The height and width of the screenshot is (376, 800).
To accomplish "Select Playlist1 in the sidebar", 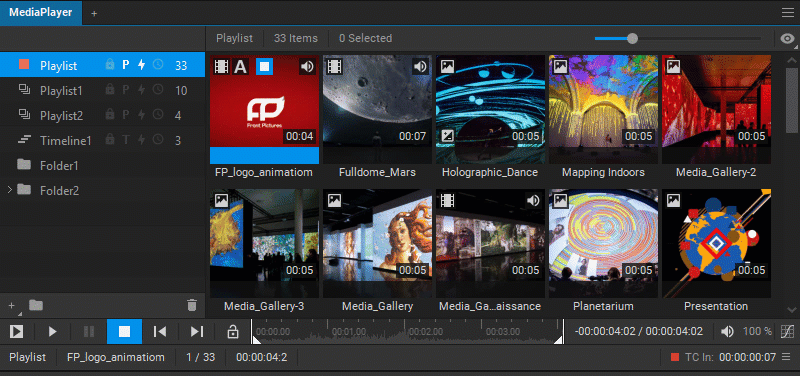I will click(102, 90).
